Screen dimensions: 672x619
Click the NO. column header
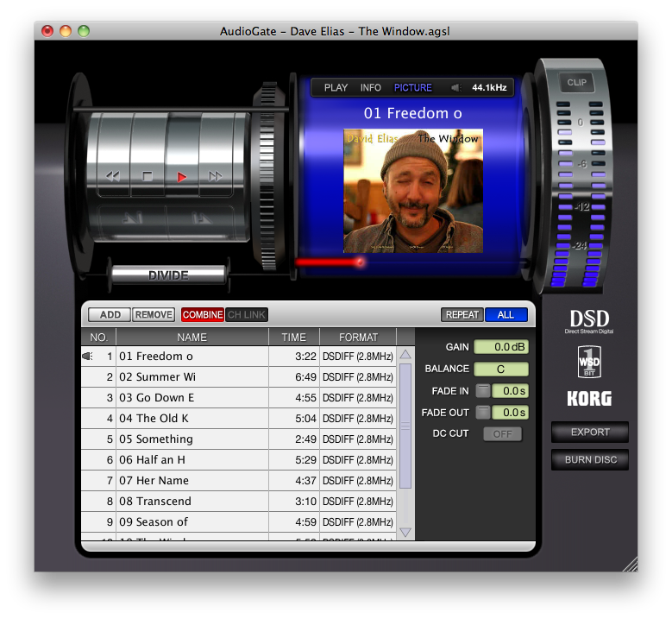98,338
